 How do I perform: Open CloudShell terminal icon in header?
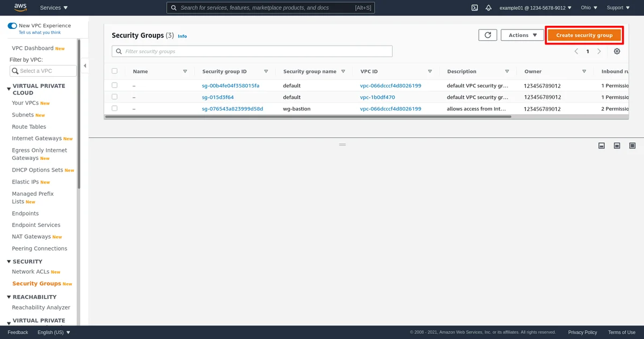(474, 8)
